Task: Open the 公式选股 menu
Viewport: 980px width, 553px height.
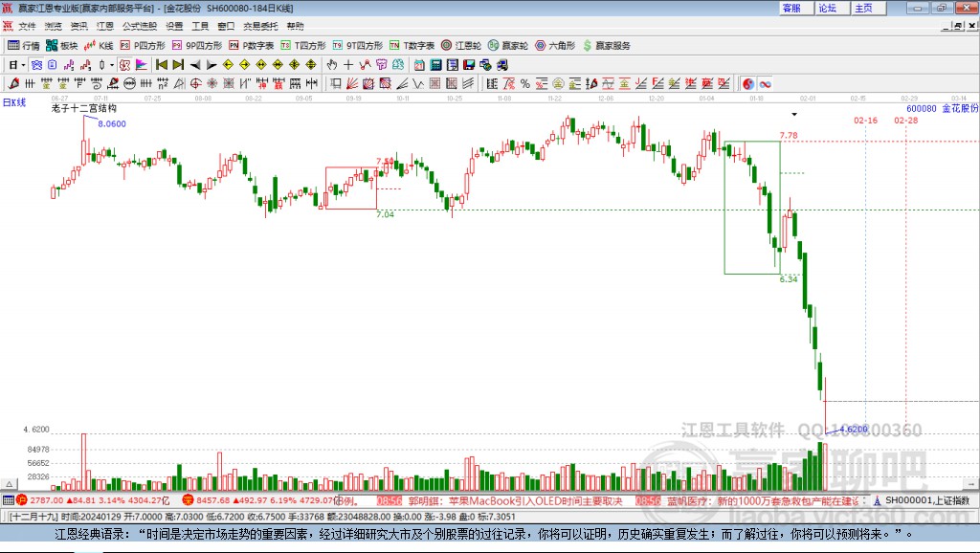Action: tap(140, 26)
